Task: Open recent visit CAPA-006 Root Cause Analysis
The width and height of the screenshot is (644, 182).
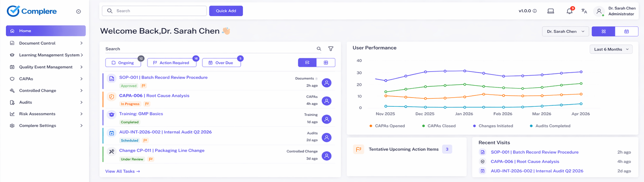Action: (525, 161)
